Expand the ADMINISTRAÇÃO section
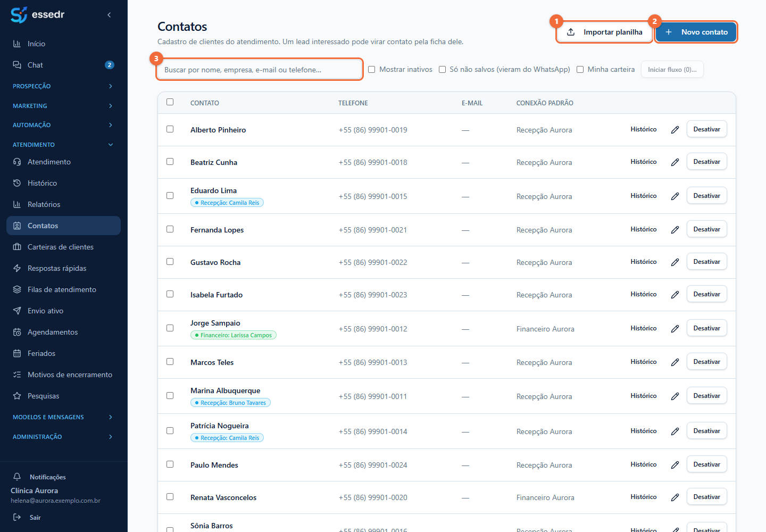This screenshot has height=532, width=766. 63,437
